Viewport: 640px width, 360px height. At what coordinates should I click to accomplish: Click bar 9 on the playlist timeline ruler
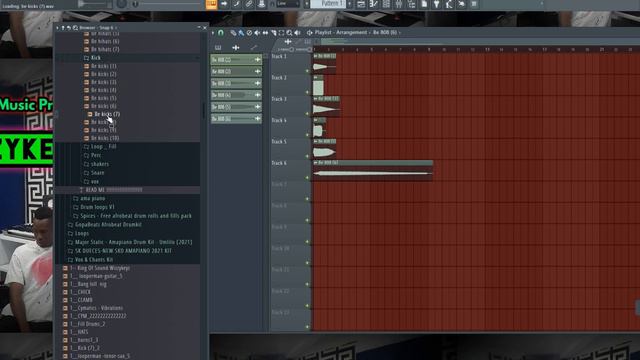429,49
